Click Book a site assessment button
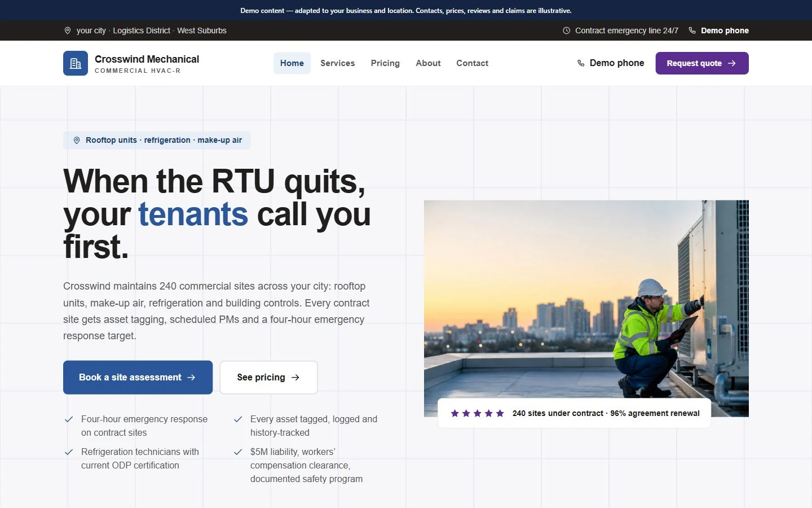The width and height of the screenshot is (812, 508). tap(138, 378)
